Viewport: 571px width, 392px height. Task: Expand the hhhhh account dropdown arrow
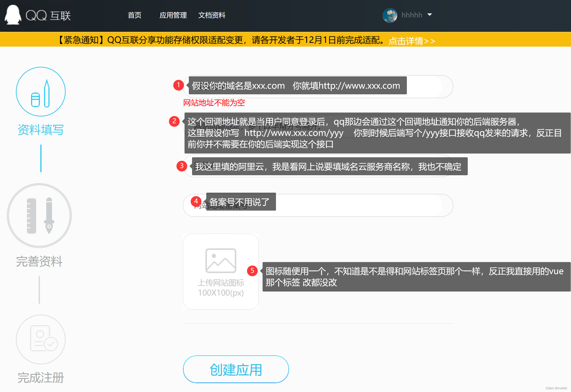pyautogui.click(x=430, y=15)
